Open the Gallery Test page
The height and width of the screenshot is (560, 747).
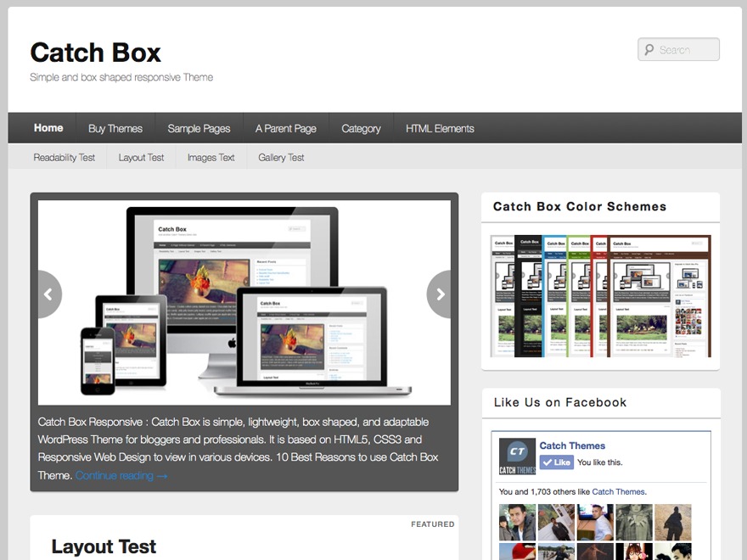(280, 157)
